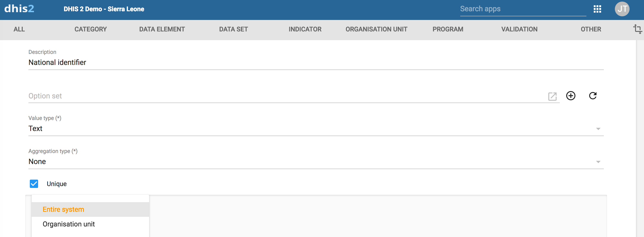Image resolution: width=644 pixels, height=237 pixels.
Task: Open the option set external link icon
Action: (552, 96)
